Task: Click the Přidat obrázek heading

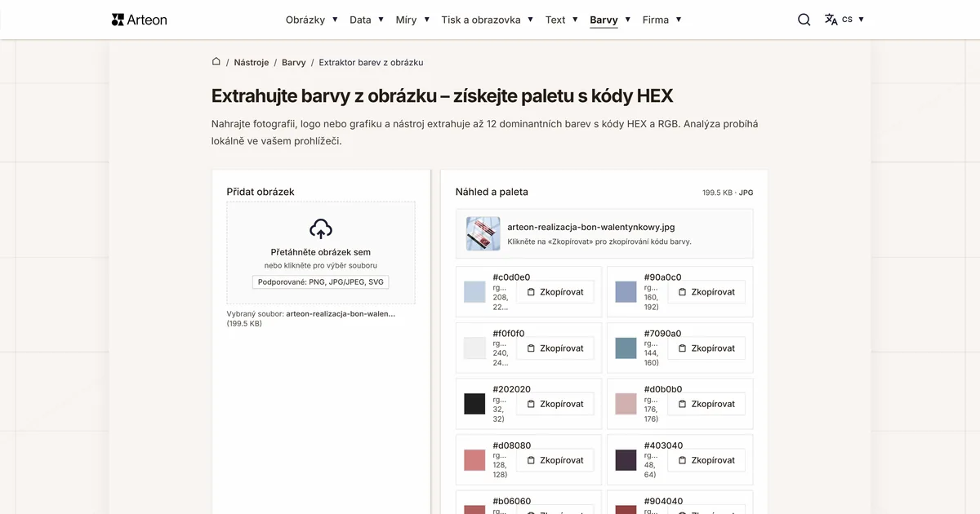Action: pyautogui.click(x=261, y=192)
